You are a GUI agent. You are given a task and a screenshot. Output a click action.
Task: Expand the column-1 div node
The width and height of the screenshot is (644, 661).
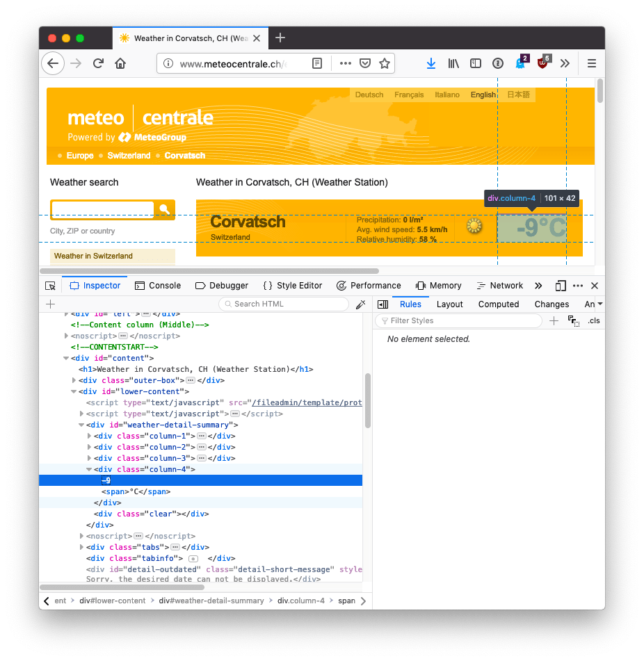(x=89, y=436)
